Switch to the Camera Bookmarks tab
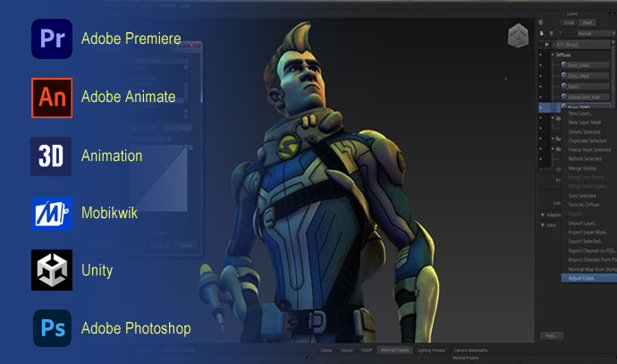This screenshot has height=364, width=617. click(x=470, y=351)
